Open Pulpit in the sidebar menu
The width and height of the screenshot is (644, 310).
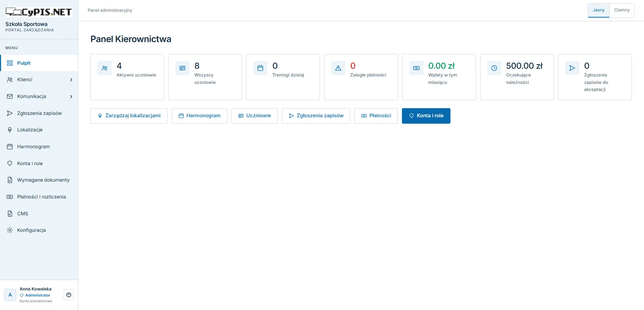pyautogui.click(x=39, y=63)
